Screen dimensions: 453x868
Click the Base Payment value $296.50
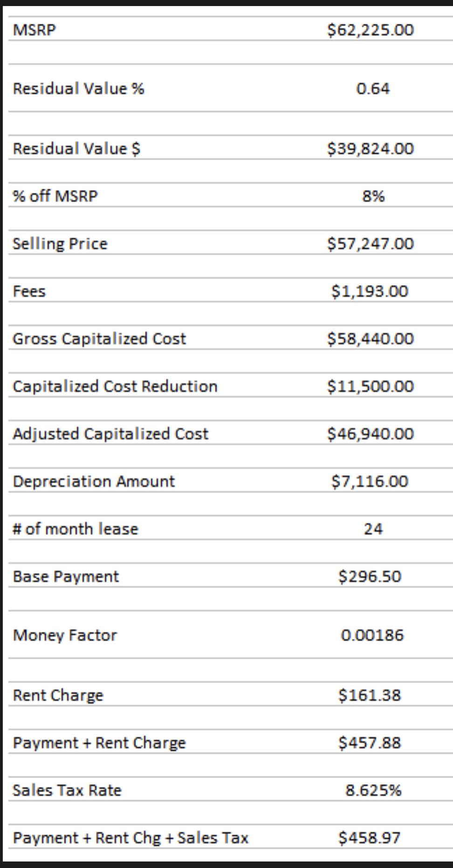(370, 576)
